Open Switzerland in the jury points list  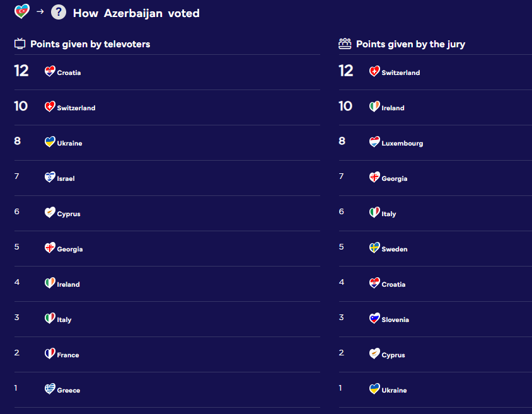[401, 72]
